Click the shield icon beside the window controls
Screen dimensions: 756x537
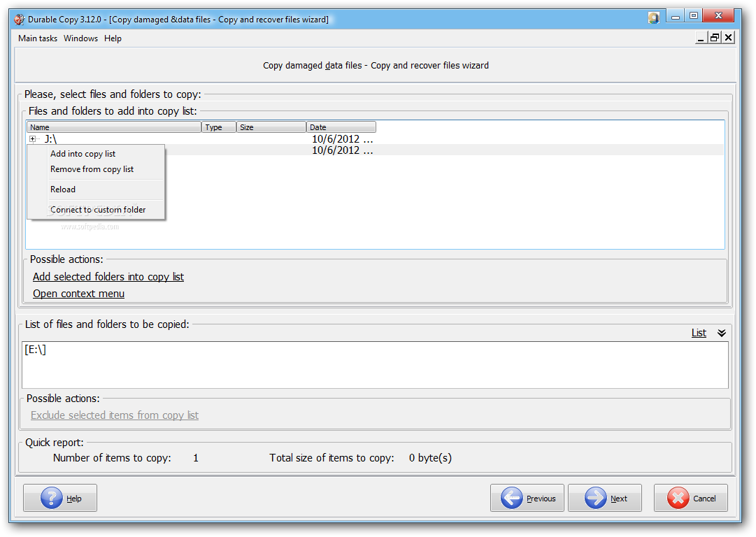click(x=653, y=18)
